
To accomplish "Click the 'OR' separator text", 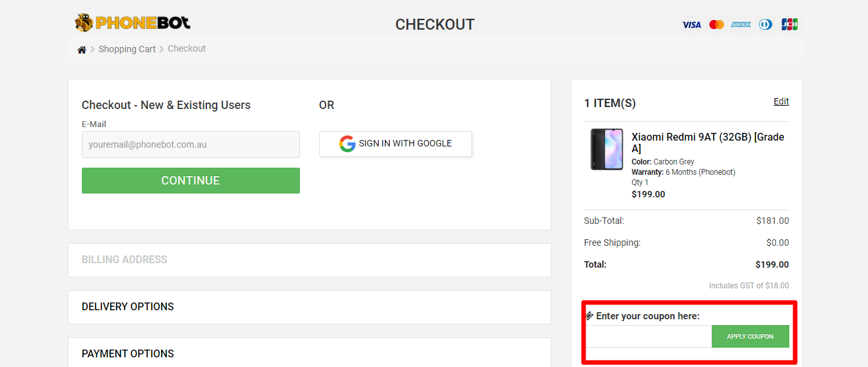I will point(326,105).
